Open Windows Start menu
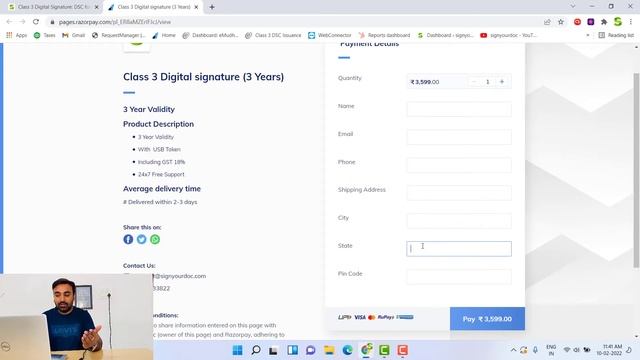This screenshot has width=640, height=360. pos(237,350)
